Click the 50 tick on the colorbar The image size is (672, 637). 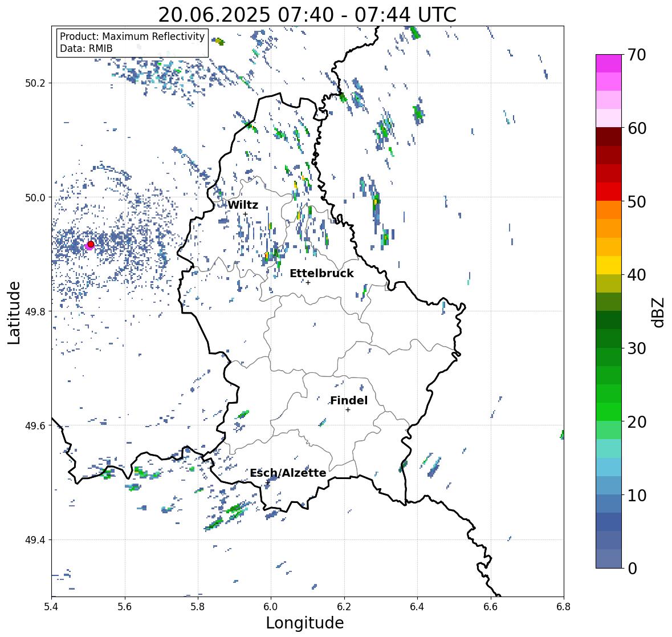tap(637, 201)
